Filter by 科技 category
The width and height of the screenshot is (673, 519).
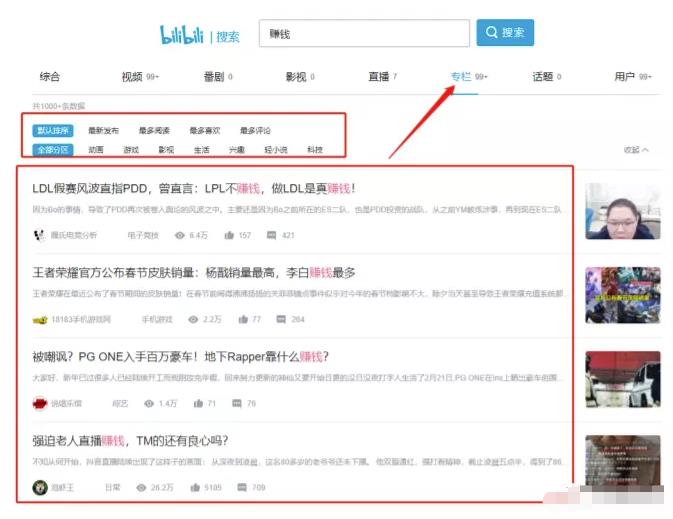(x=315, y=150)
